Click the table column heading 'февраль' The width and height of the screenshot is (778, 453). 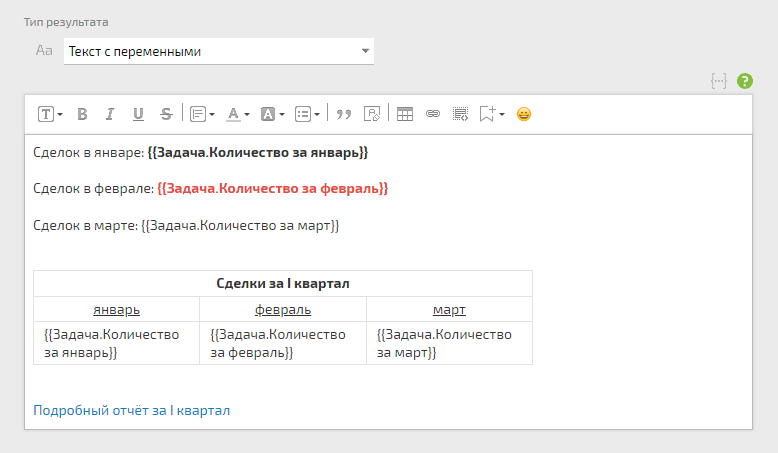point(283,310)
